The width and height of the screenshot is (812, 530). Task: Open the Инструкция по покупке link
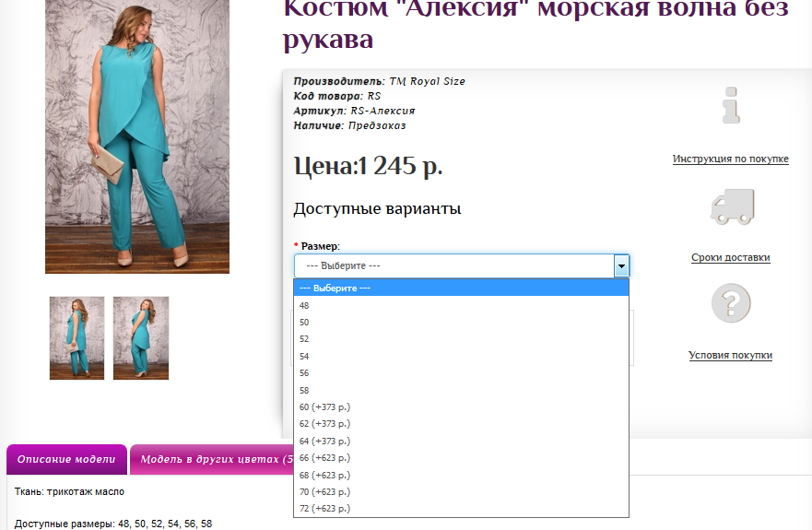[730, 159]
